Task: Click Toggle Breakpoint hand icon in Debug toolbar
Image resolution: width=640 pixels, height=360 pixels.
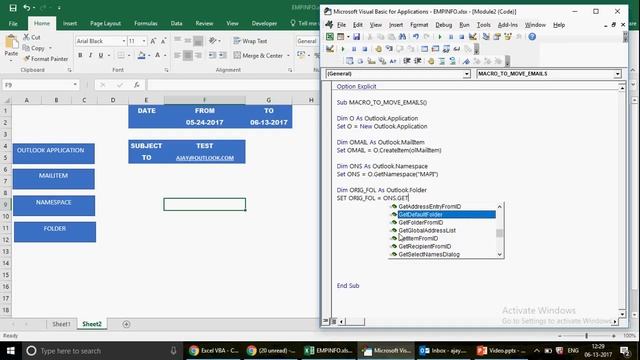Action: click(378, 49)
